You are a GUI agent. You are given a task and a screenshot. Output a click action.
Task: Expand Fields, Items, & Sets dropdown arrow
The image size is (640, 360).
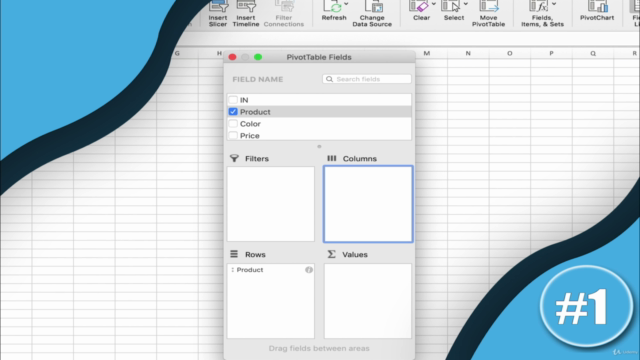pos(554,4)
